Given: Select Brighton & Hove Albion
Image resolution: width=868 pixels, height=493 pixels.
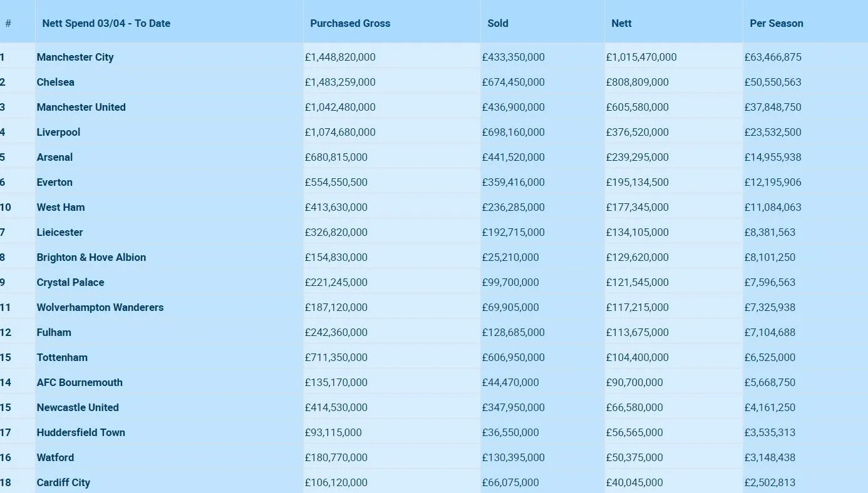Looking at the screenshot, I should pyautogui.click(x=91, y=257).
